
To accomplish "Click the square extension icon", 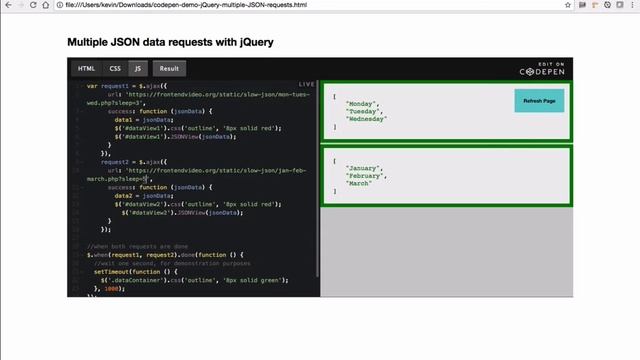I will 620,5.
